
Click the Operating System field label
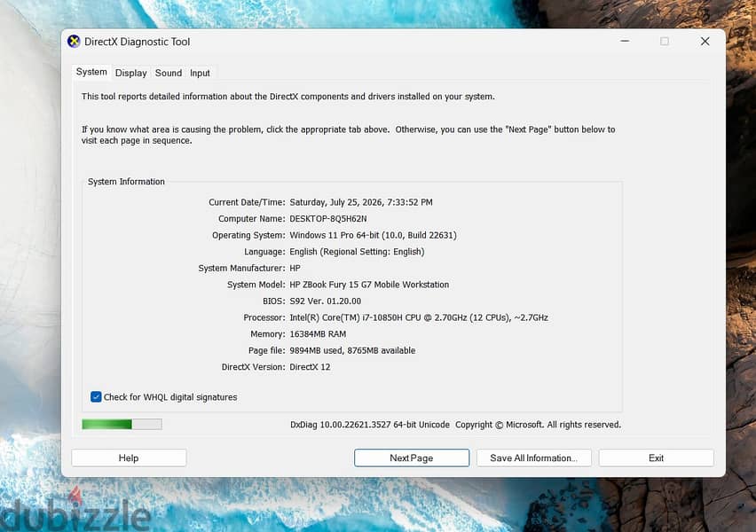click(x=248, y=235)
